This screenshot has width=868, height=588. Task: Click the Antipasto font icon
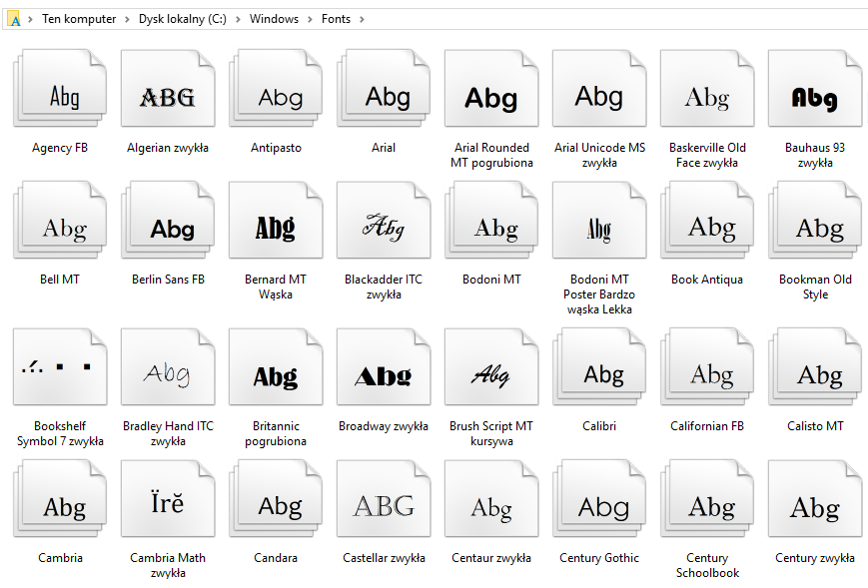(x=276, y=89)
